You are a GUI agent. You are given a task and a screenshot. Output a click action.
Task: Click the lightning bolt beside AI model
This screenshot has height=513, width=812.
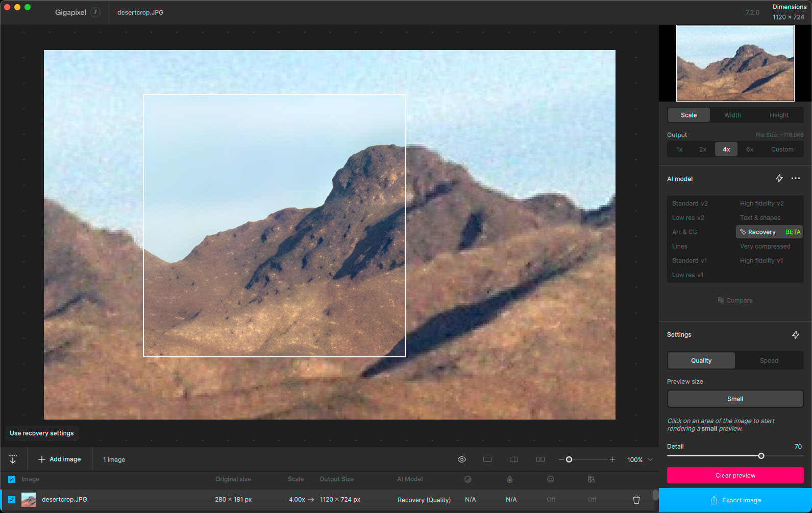tap(779, 178)
